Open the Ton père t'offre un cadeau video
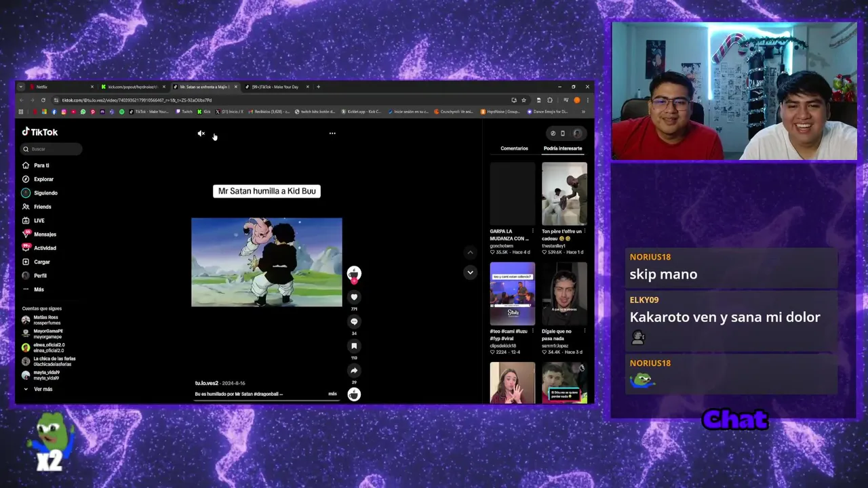Image resolution: width=868 pixels, height=488 pixels. [564, 194]
